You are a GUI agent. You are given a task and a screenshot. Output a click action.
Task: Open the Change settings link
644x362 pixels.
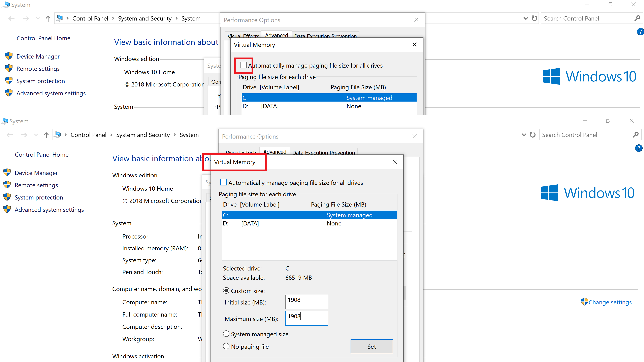[x=610, y=302]
